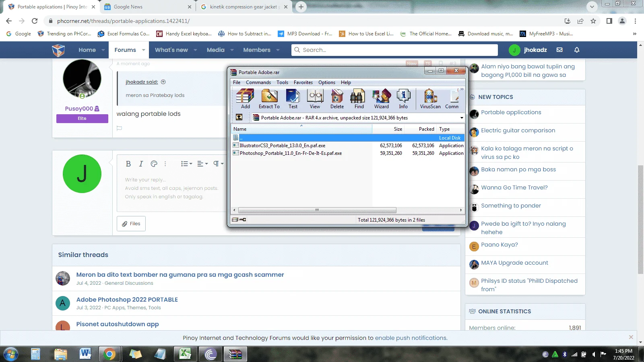Screen dimensions: 644x362
Task: Select the IllustratorCS3_Portable_13.0.0_En.paf.exe file
Action: (282, 146)
